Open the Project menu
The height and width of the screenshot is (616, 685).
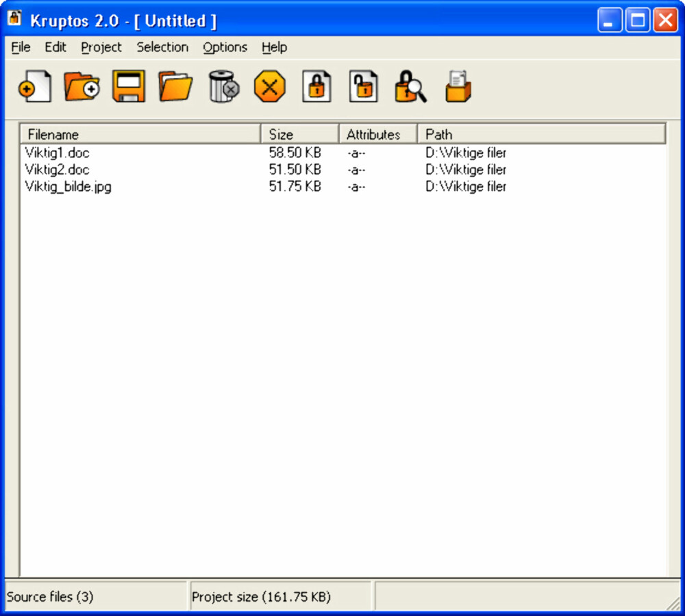(101, 47)
